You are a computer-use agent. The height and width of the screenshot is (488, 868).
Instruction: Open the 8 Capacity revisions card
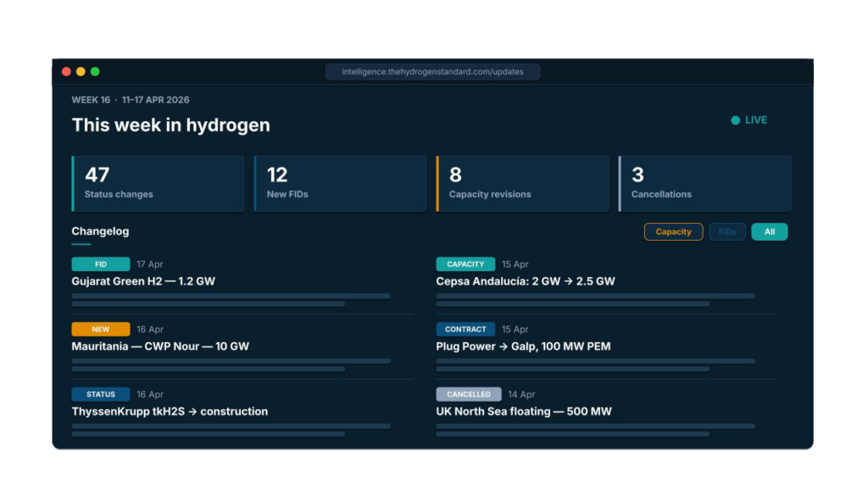pyautogui.click(x=522, y=183)
